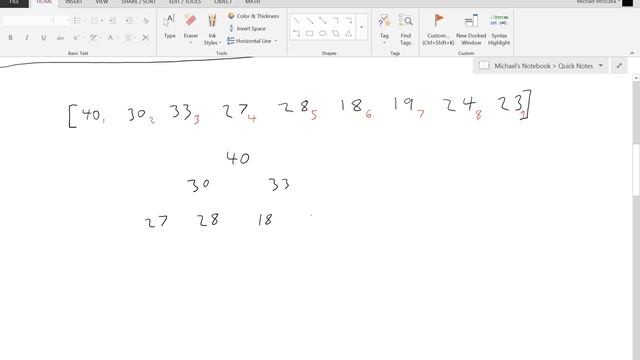This screenshot has height=360, width=640.
Task: Click the font name box
Action: coord(27,20)
